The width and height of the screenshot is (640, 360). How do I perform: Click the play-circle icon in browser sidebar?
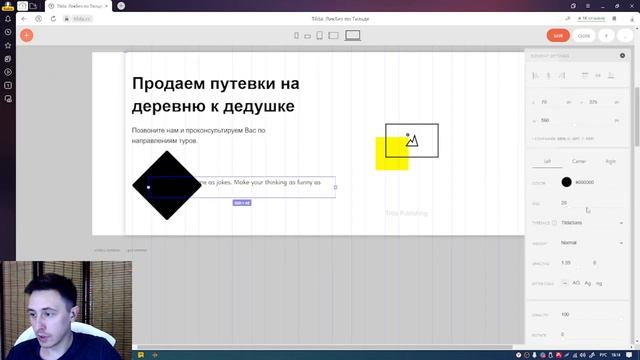point(8,72)
